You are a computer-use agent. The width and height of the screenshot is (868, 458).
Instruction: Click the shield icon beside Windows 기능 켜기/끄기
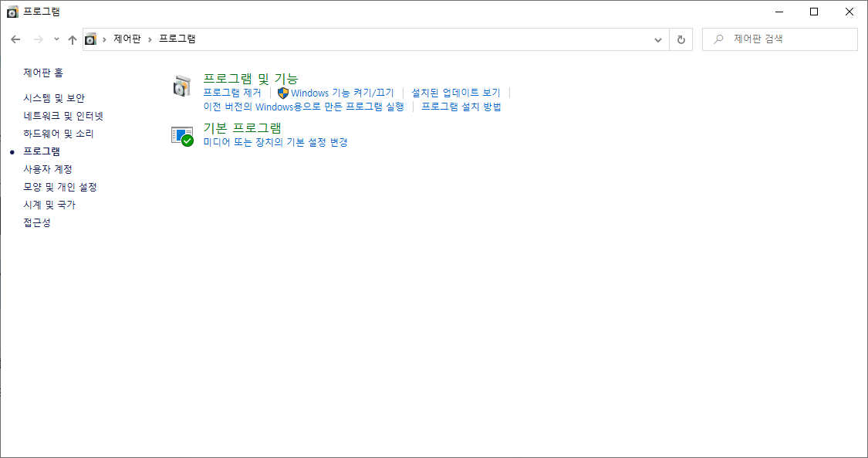click(283, 93)
